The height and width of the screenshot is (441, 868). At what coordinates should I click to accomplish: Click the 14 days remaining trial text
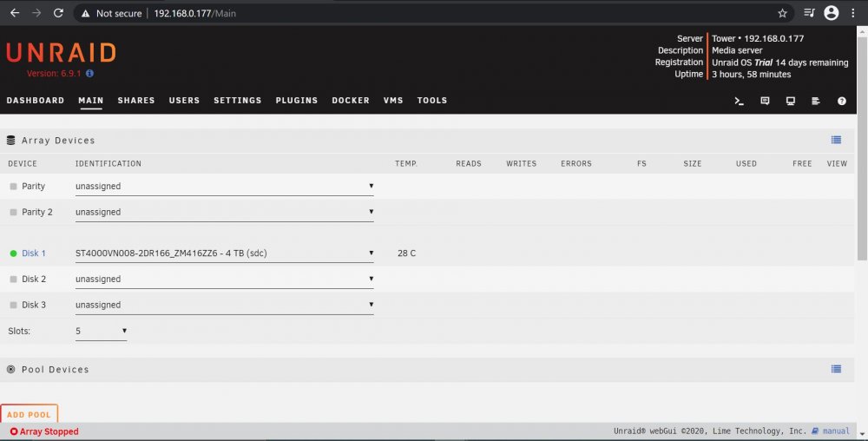click(x=812, y=63)
